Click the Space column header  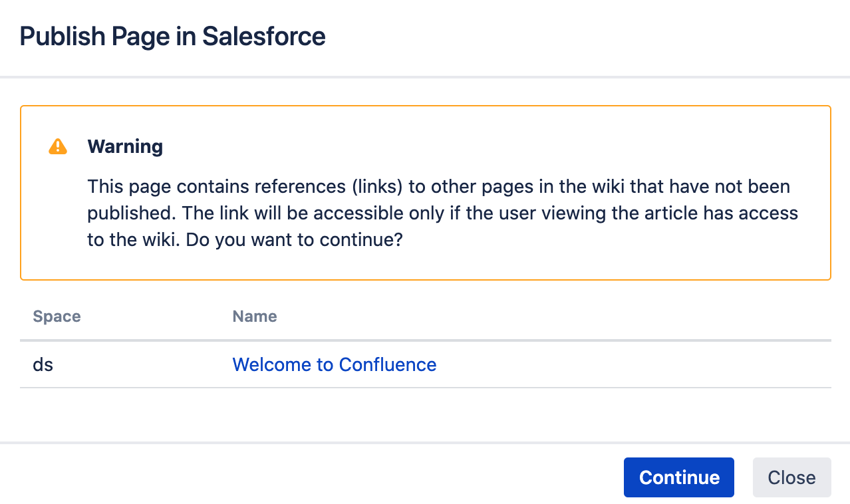pyautogui.click(x=57, y=316)
